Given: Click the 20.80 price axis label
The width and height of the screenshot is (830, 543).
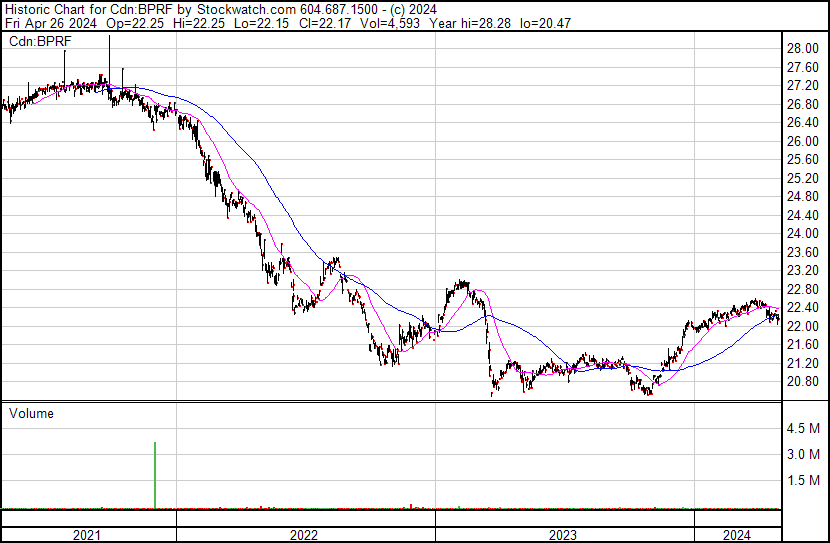Looking at the screenshot, I should coord(803,382).
